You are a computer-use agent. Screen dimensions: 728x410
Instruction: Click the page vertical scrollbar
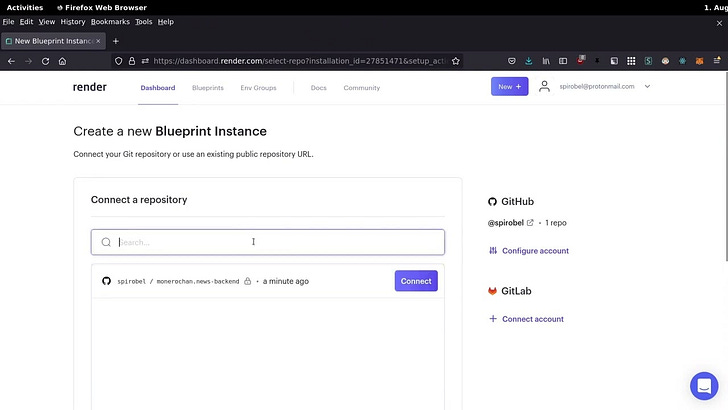[x=726, y=167]
